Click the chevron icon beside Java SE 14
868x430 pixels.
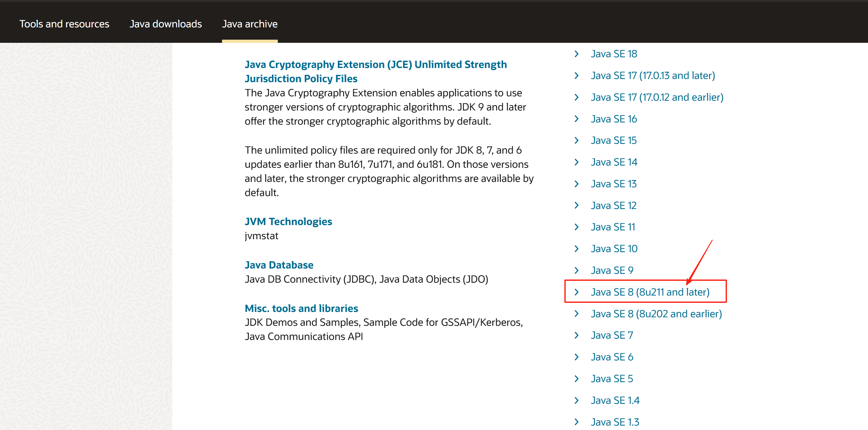click(x=577, y=162)
